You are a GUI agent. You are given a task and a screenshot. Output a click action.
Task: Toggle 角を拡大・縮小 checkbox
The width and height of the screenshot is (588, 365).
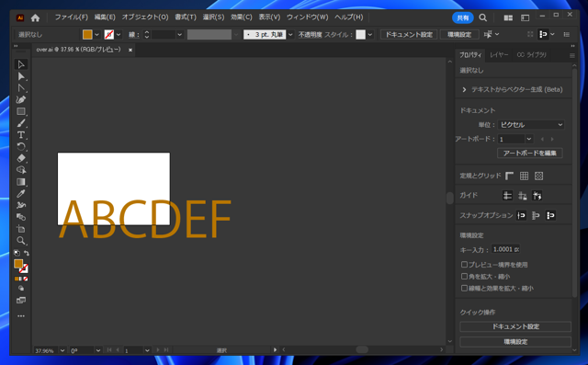[464, 277]
